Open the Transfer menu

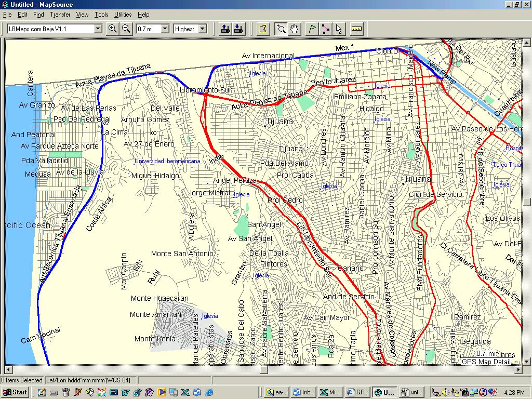click(x=60, y=15)
